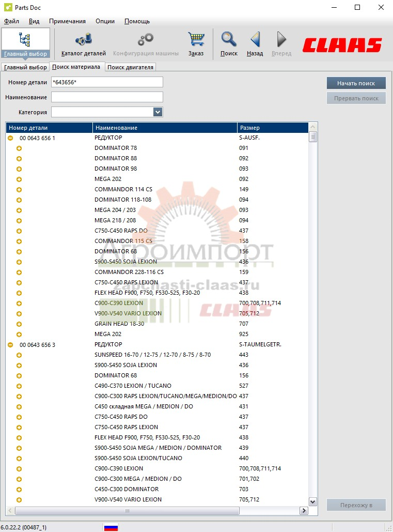Select the S900-S450 SOJA MEGA / MEDION / DOMINATOR row

coord(157,448)
